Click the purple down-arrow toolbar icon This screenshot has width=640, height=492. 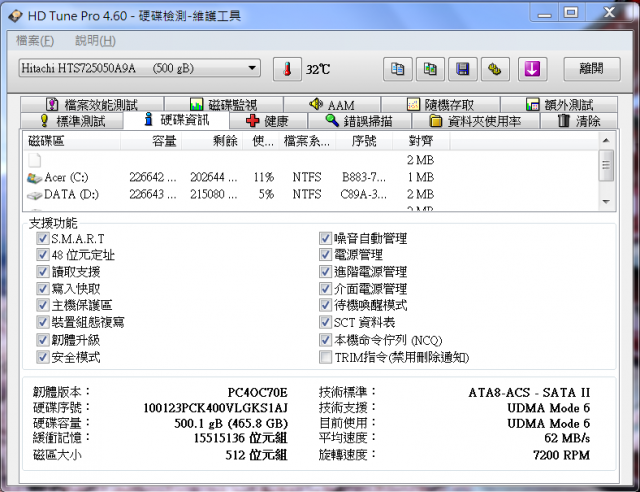[532, 69]
